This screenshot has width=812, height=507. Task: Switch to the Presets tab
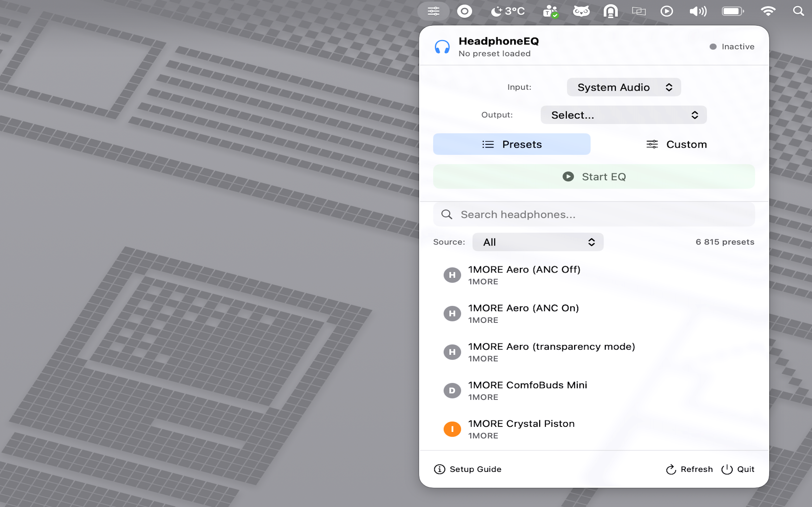511,144
